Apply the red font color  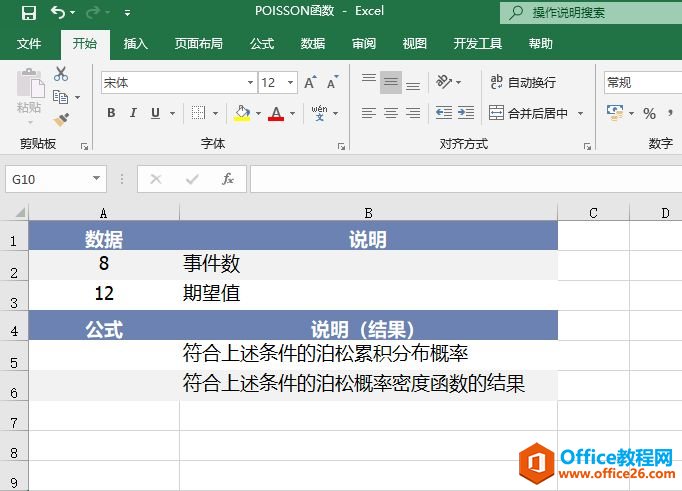pos(276,113)
